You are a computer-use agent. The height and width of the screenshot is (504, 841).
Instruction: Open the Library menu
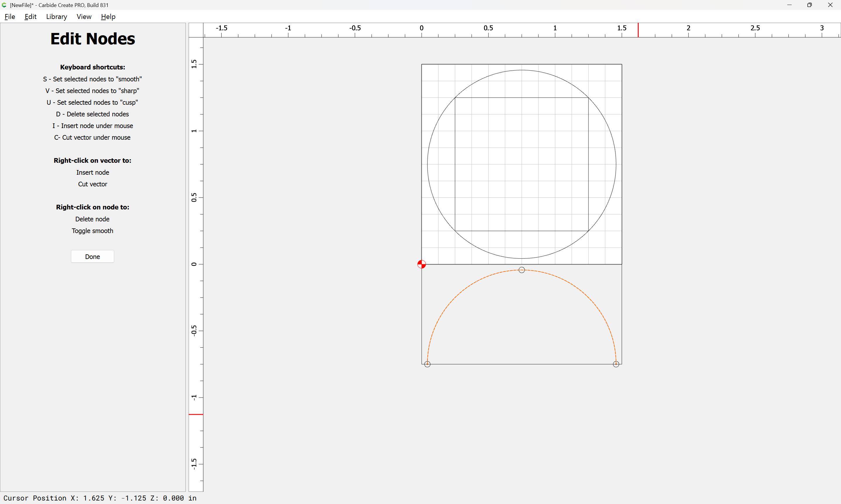(56, 17)
